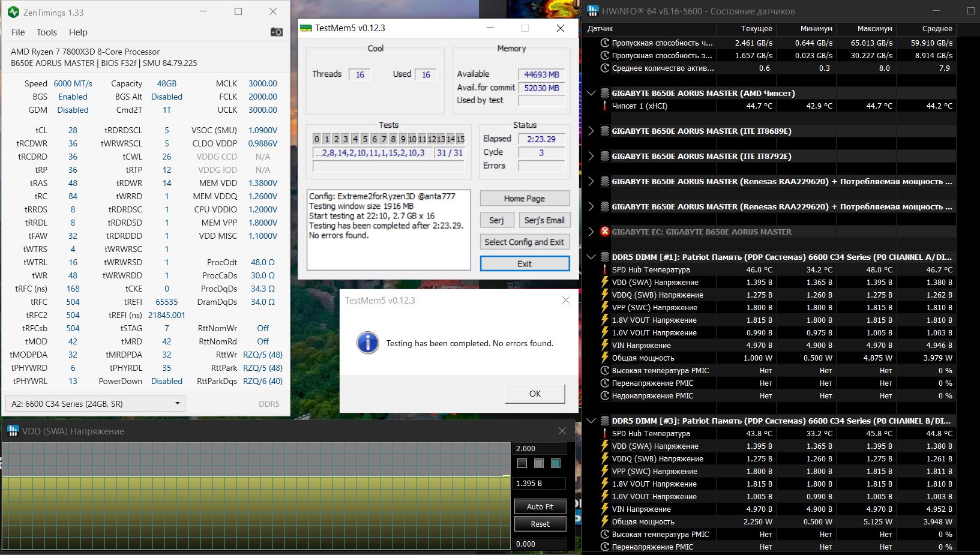Click the TestMem5 app icon in the main window title bar
The height and width of the screenshot is (555, 980).
tap(305, 28)
